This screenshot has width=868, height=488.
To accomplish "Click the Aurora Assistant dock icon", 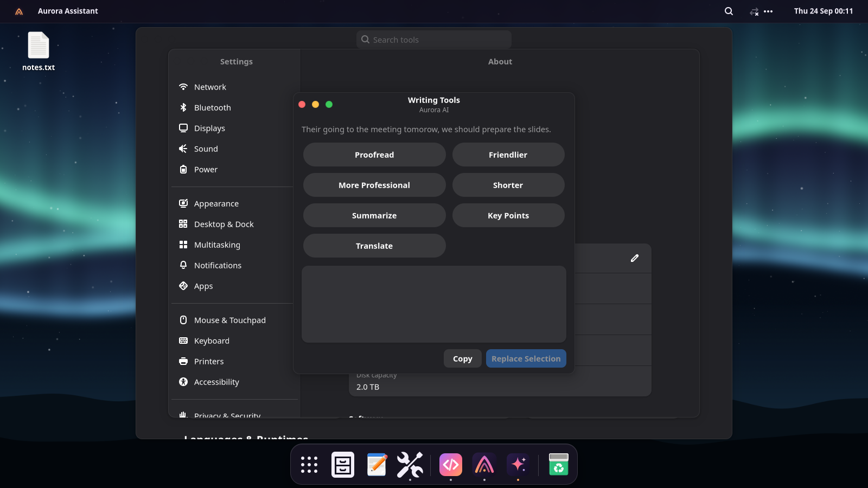I will pyautogui.click(x=484, y=465).
